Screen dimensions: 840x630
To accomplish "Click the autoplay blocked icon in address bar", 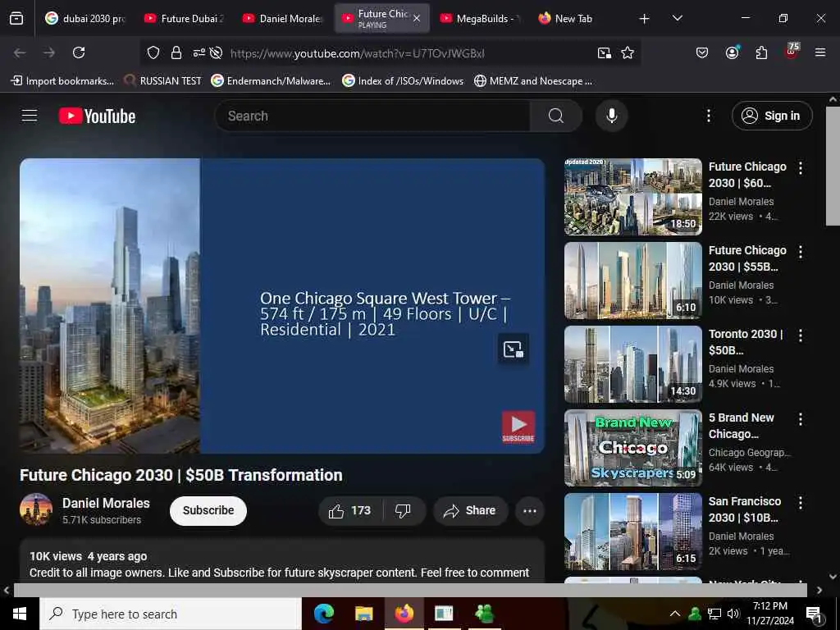I will pyautogui.click(x=216, y=52).
